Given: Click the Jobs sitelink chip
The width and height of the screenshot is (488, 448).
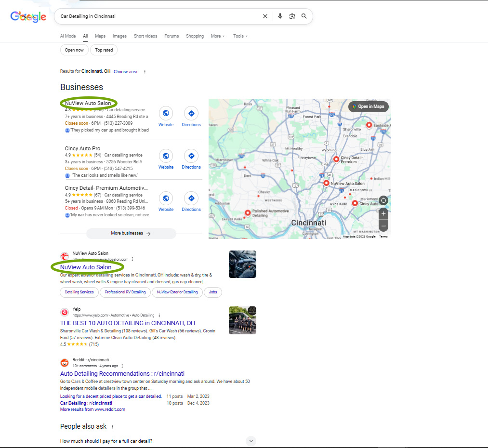Looking at the screenshot, I should [x=213, y=292].
